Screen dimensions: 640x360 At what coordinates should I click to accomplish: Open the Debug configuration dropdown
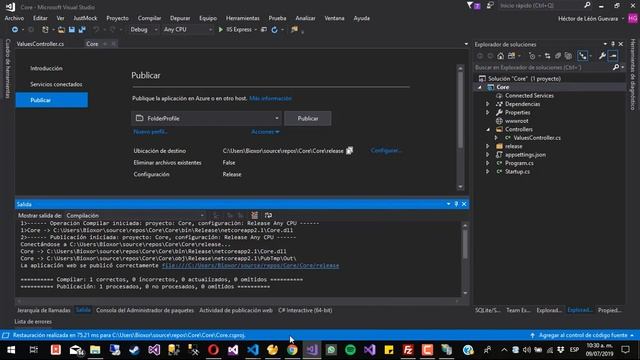tap(144, 29)
